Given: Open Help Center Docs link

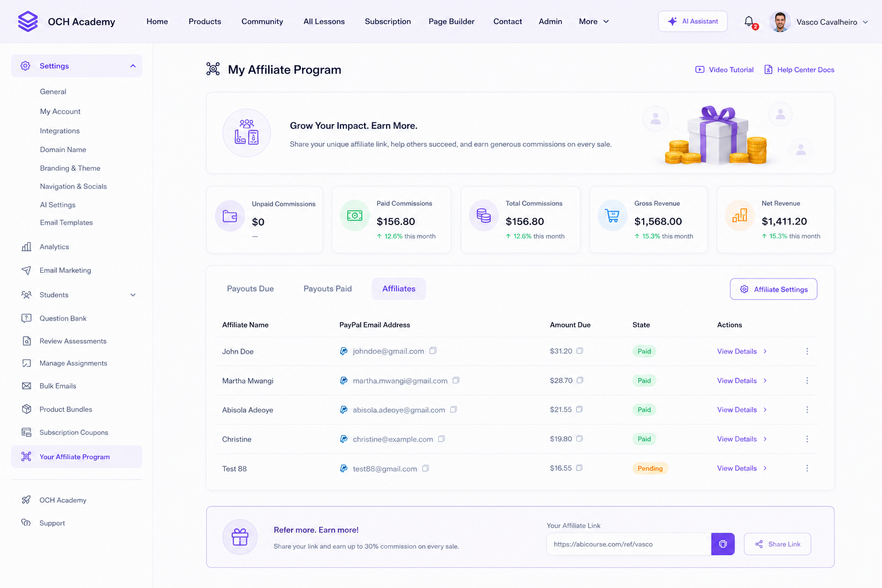Looking at the screenshot, I should 799,69.
